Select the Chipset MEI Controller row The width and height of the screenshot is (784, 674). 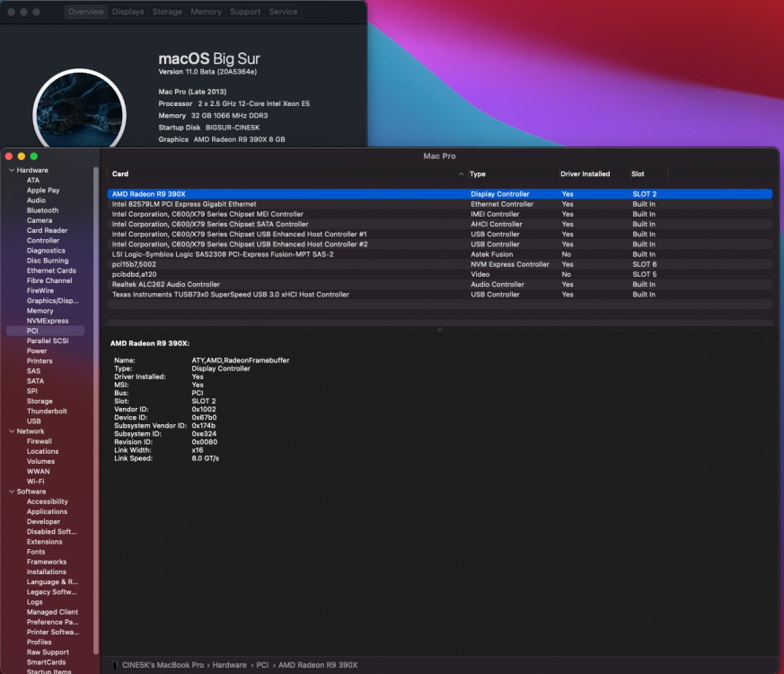(439, 214)
